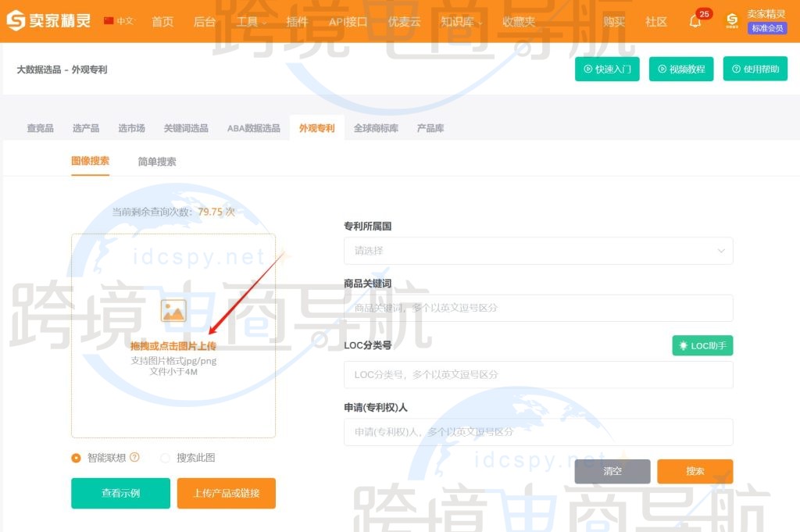The image size is (800, 532).
Task: Select the 搜索此图 radio option
Action: tap(165, 458)
